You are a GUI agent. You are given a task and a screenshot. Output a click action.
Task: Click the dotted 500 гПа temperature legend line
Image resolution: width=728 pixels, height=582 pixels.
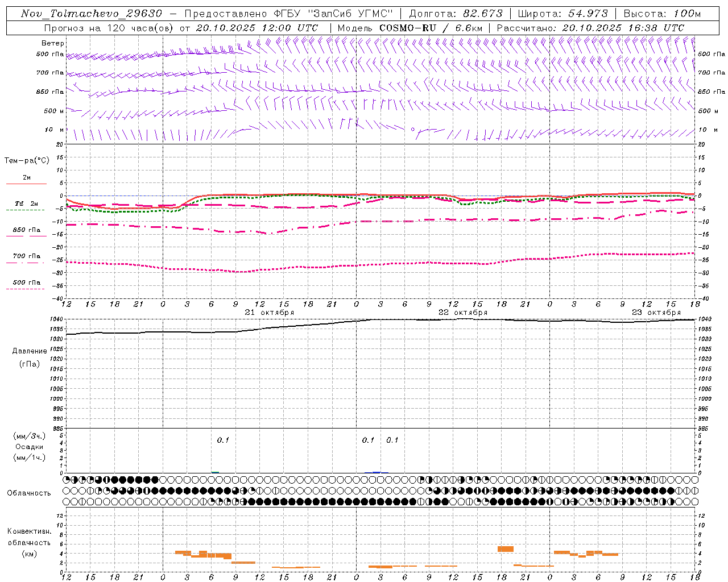(25, 289)
